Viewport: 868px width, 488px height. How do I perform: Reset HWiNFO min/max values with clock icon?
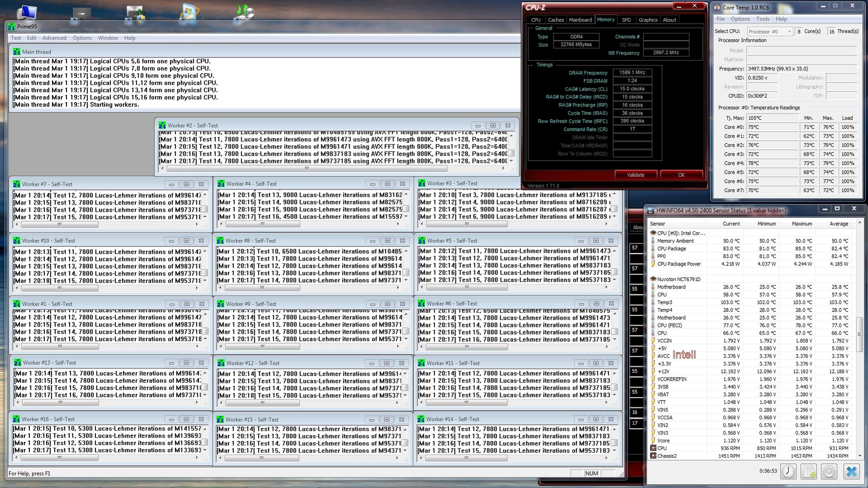(788, 472)
